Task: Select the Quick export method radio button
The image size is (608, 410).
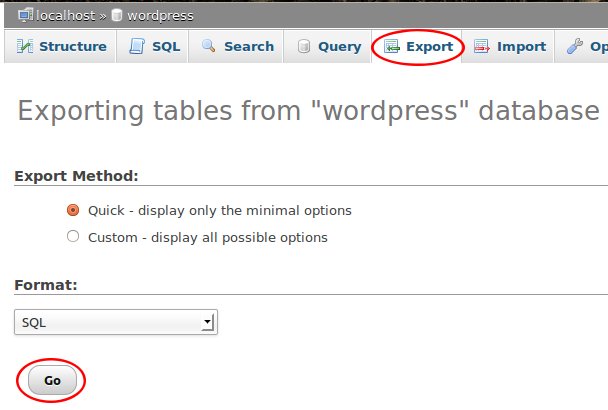Action: 73,210
